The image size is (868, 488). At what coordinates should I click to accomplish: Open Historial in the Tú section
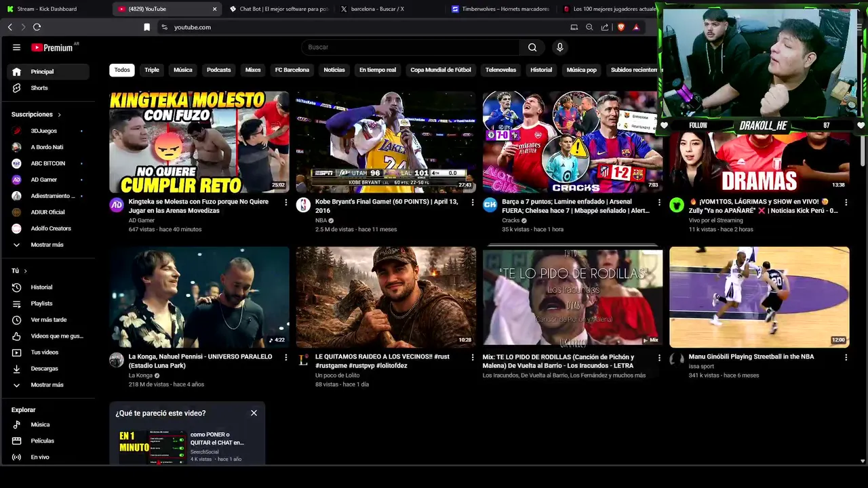[47, 287]
